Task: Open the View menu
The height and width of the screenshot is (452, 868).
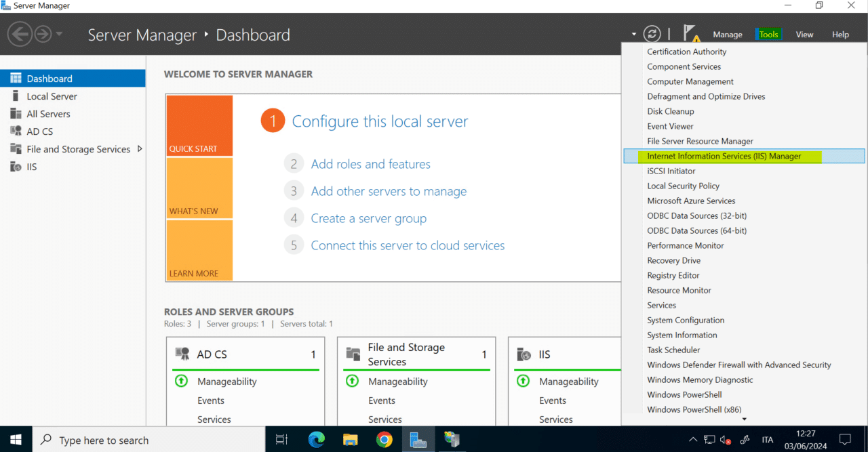Action: point(805,35)
